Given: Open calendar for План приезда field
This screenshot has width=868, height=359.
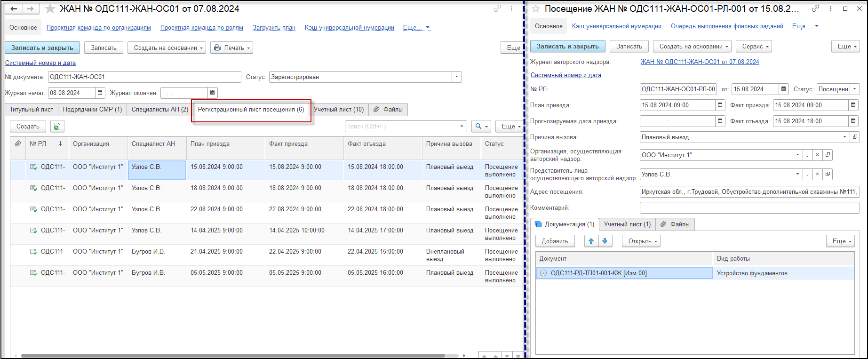Looking at the screenshot, I should 720,105.
